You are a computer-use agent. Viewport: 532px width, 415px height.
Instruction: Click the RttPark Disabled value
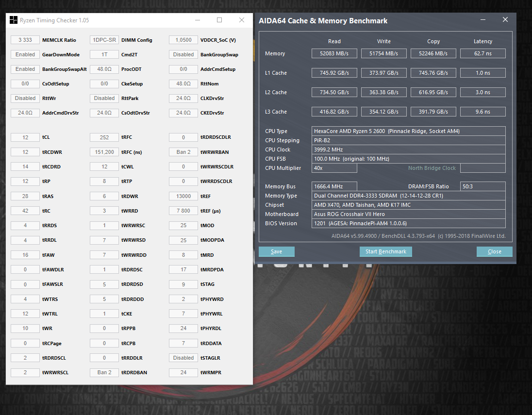pos(104,99)
